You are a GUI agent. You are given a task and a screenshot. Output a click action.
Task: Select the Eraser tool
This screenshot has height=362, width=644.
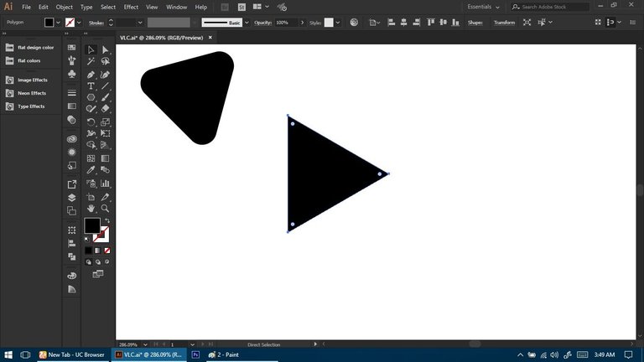point(105,109)
